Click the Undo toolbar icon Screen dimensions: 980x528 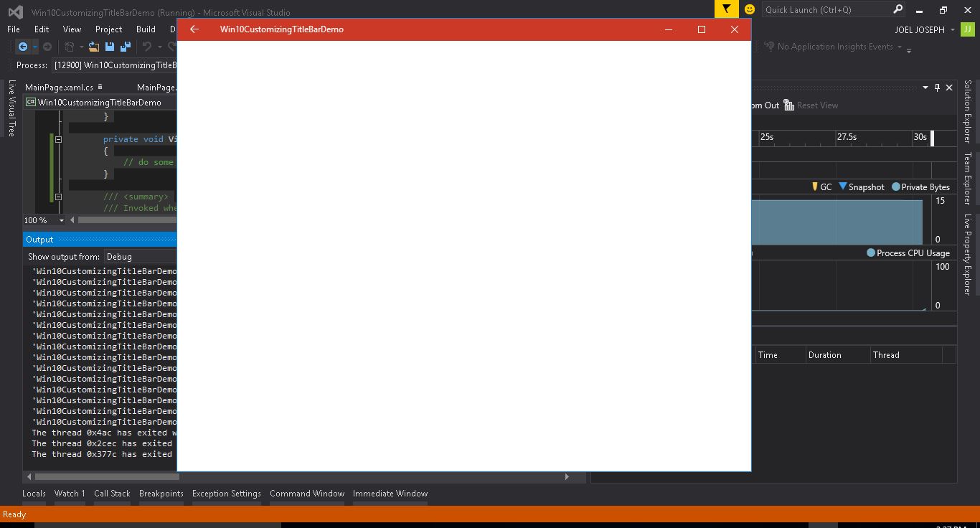pyautogui.click(x=147, y=47)
